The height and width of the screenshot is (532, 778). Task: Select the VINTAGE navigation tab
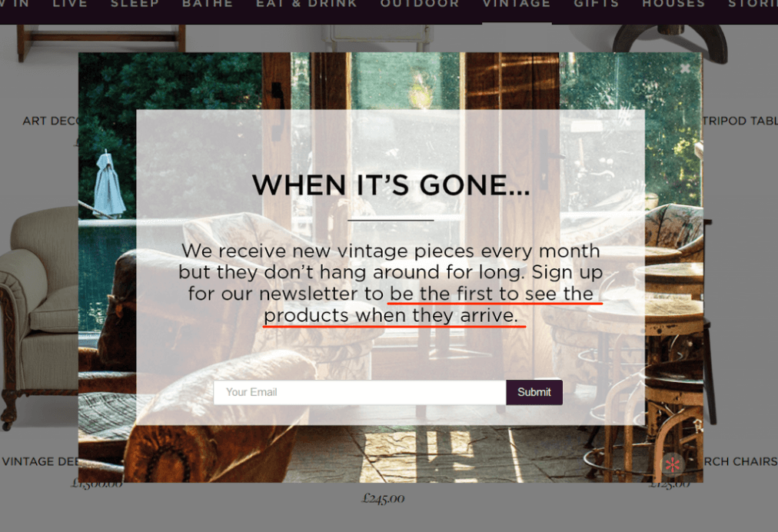[x=517, y=4]
